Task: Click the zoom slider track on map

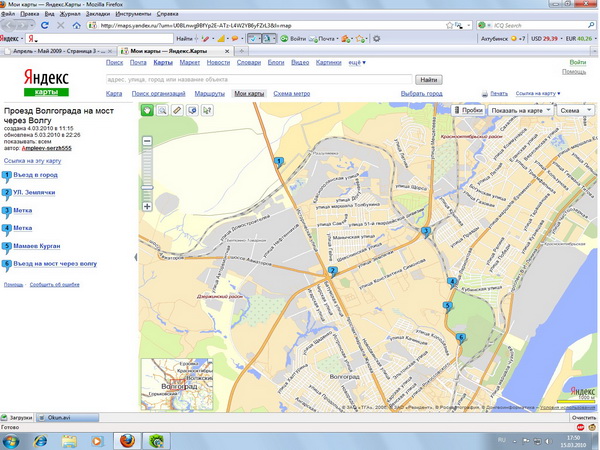Action: pyautogui.click(x=147, y=174)
